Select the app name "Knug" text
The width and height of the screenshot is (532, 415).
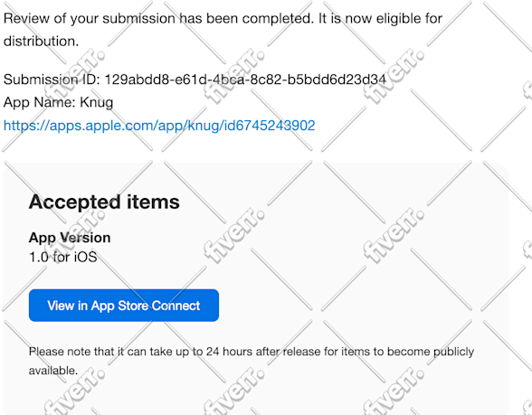[96, 102]
